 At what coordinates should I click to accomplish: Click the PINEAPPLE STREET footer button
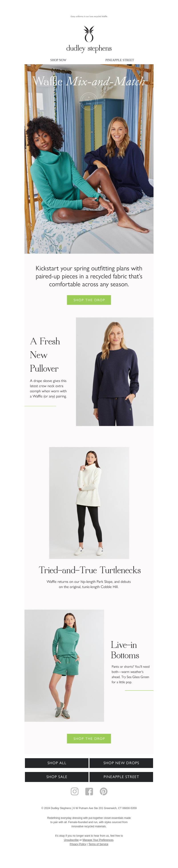[x=121, y=777]
